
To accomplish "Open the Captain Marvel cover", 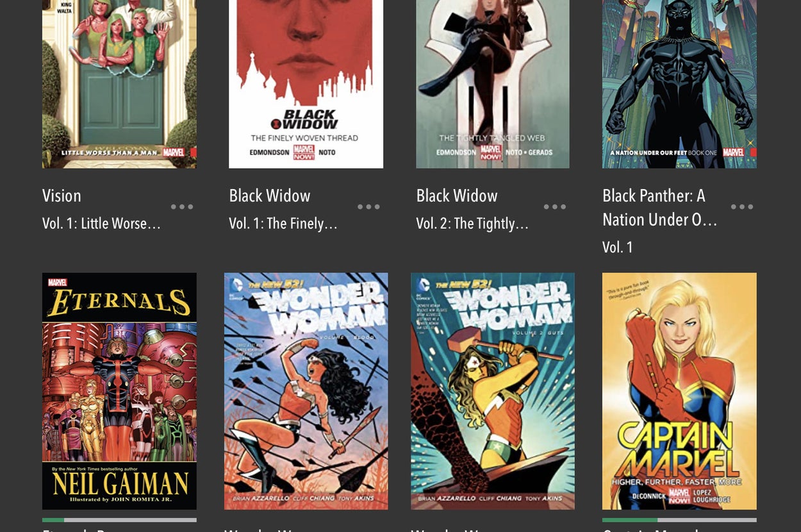I will [679, 391].
